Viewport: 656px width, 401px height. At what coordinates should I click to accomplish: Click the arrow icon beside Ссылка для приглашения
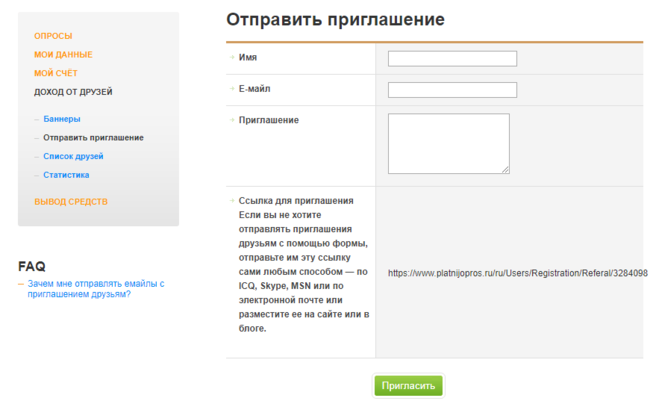click(x=232, y=200)
